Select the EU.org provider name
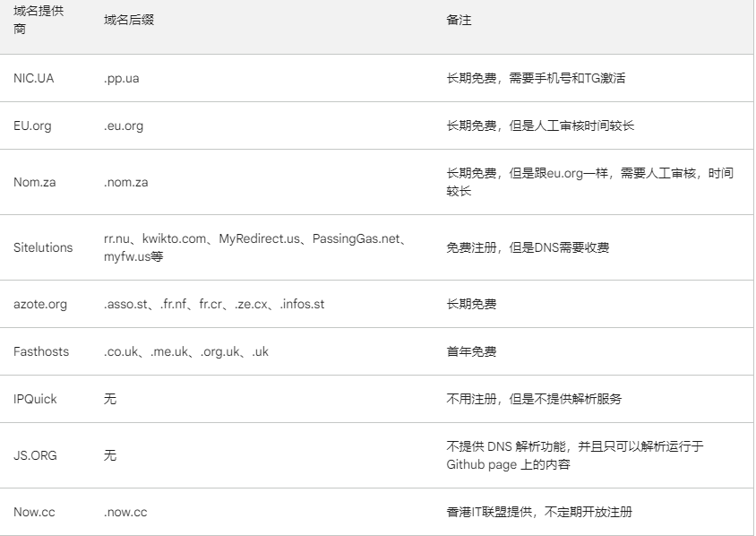Viewport: 756px width, 536px height. [x=33, y=125]
